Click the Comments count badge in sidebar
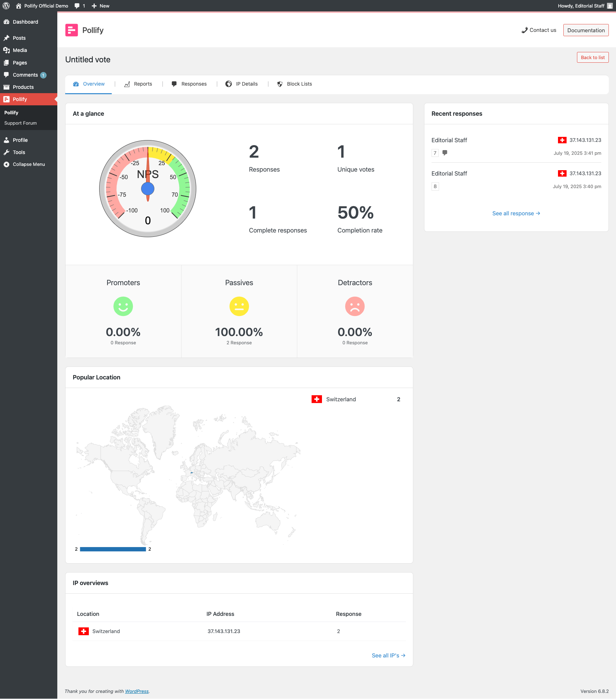The image size is (616, 699). 43,75
